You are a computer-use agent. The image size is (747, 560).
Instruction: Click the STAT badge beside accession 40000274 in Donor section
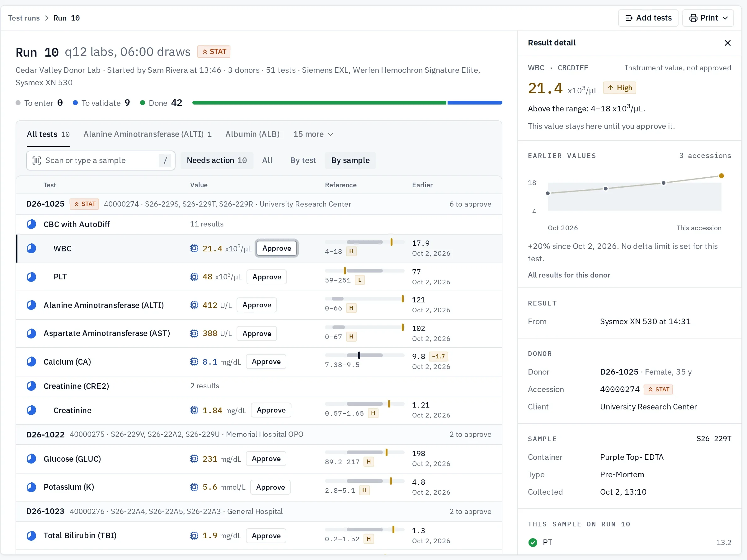pos(658,390)
